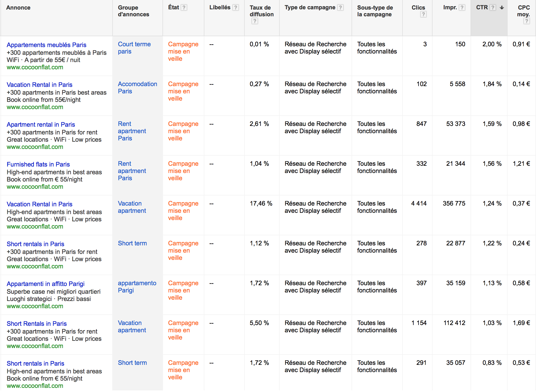Open 'Rent apartment Paris' group with 847 clicks
536x392 pixels.
pyautogui.click(x=132, y=131)
